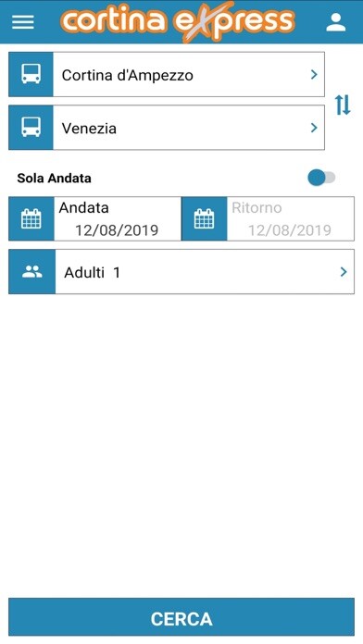Open the Ritorno calendar icon
The width and height of the screenshot is (363, 644).
pyautogui.click(x=205, y=218)
